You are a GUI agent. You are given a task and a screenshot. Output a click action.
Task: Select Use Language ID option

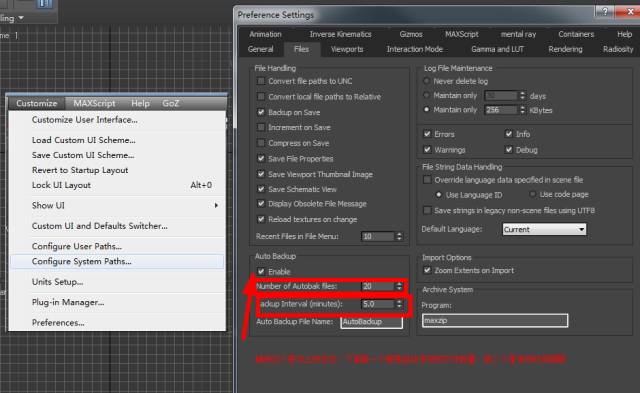[x=439, y=195]
